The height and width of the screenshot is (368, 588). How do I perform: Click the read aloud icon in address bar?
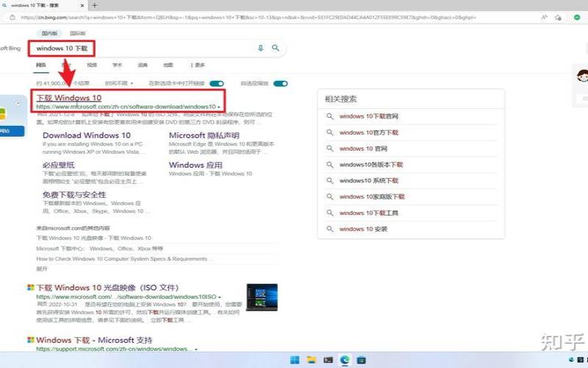tap(544, 17)
